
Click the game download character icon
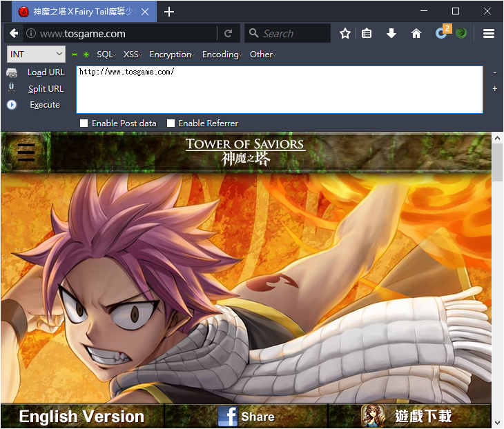(x=373, y=416)
